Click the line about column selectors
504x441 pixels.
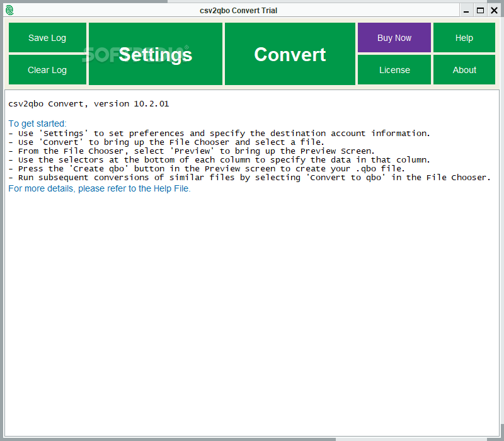(219, 160)
